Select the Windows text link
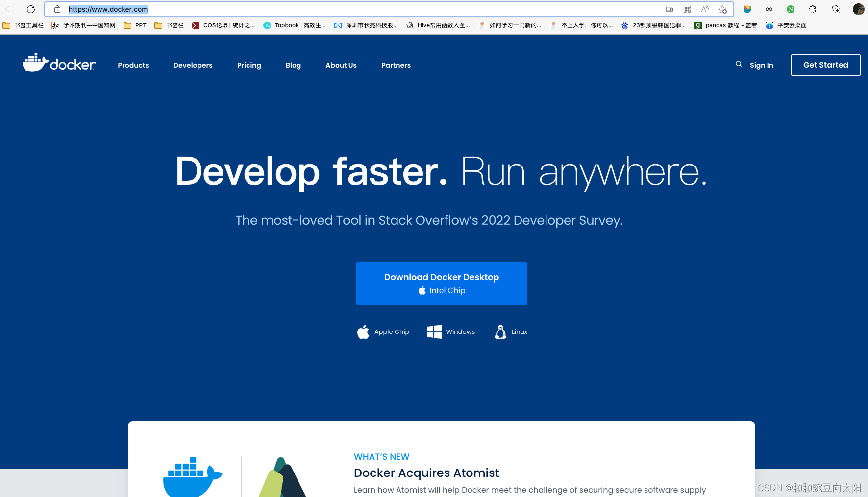 point(460,332)
